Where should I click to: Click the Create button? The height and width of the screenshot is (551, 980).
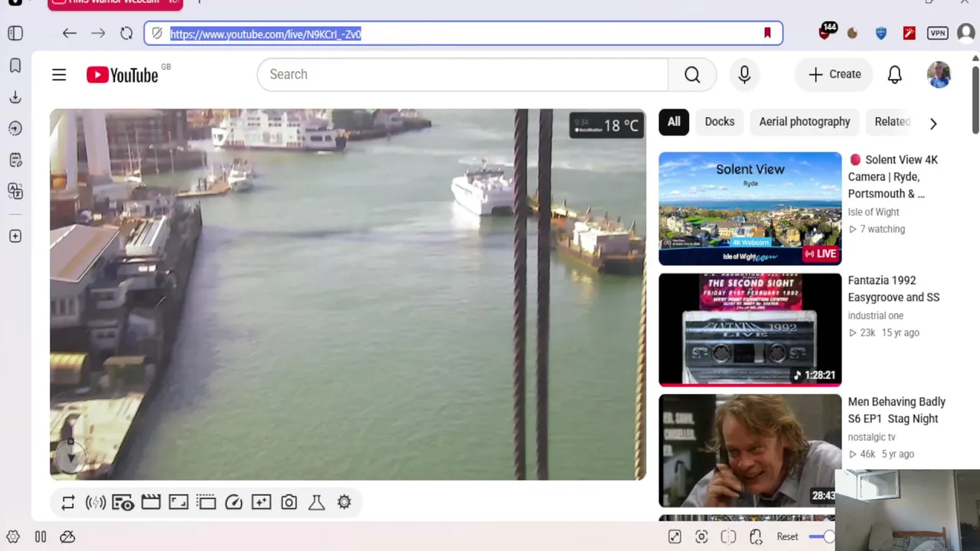pyautogui.click(x=835, y=74)
